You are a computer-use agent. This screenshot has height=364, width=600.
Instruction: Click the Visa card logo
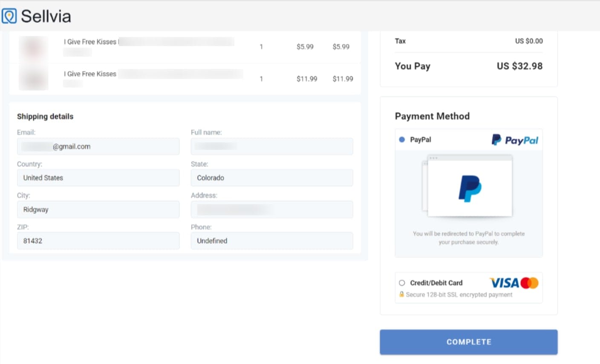pos(504,283)
